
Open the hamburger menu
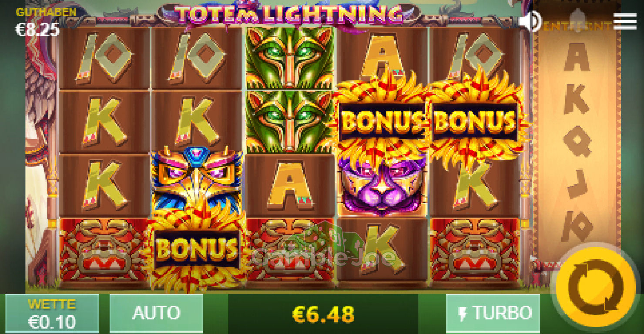click(x=625, y=21)
